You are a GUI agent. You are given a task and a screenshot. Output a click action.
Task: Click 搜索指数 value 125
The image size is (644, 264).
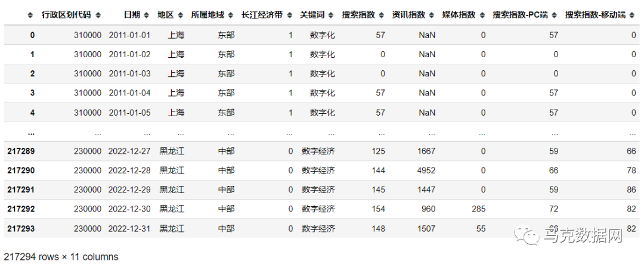379,151
